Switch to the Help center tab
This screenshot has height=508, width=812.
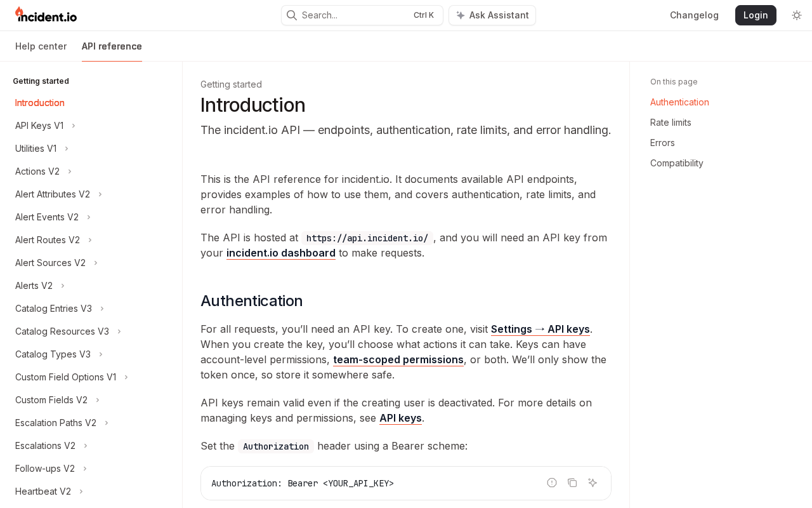click(41, 46)
